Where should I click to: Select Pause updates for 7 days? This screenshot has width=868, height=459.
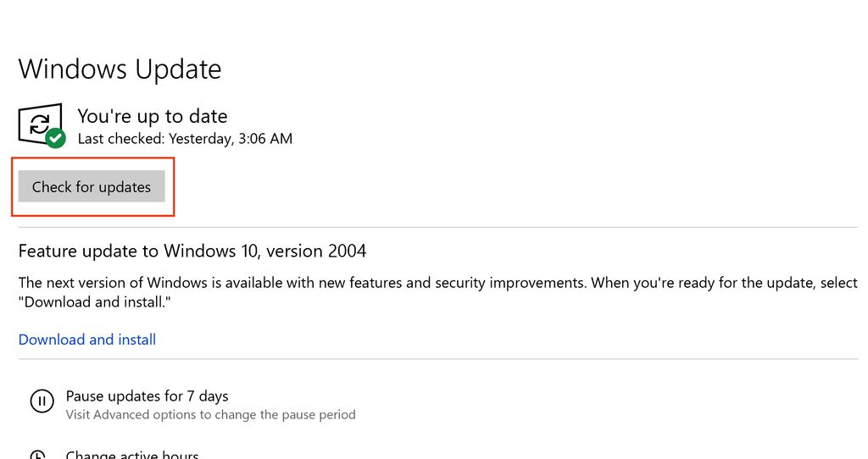point(147,395)
